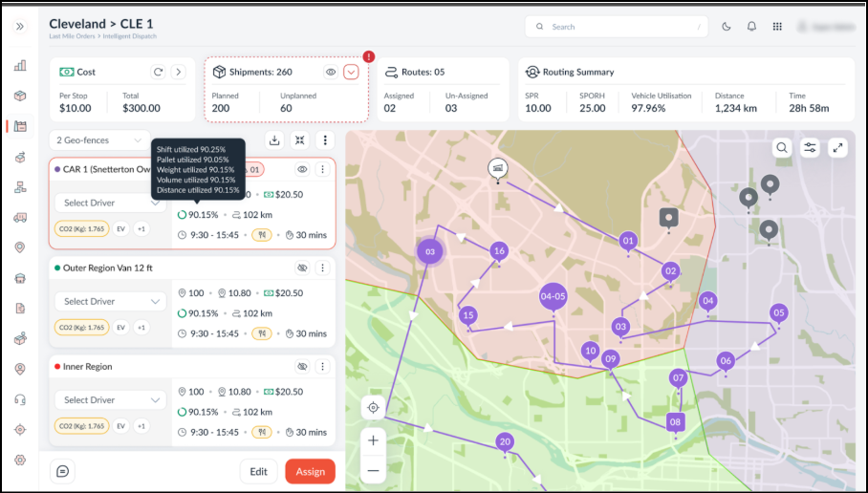
Task: Open the calendar dispatch icon in sidebar
Action: click(20, 126)
